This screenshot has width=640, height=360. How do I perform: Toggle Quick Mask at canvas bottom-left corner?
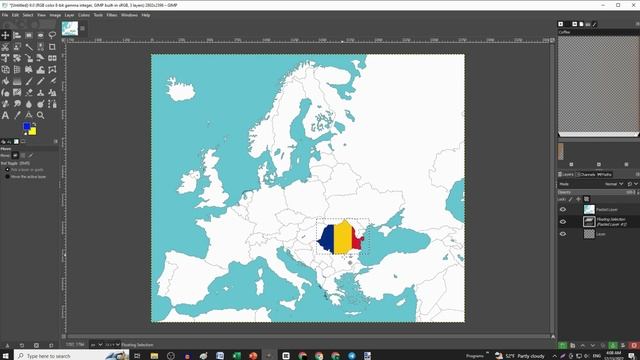(63, 337)
